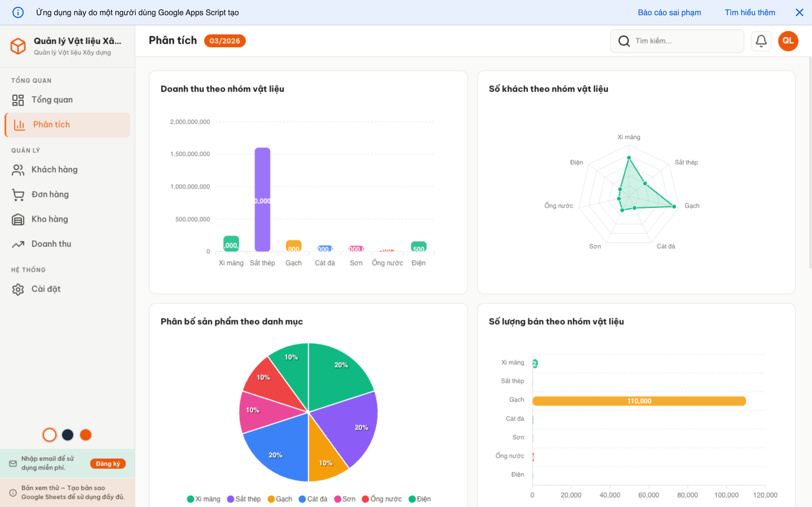812x507 pixels.
Task: Select the dark navy theme swatch
Action: click(67, 435)
